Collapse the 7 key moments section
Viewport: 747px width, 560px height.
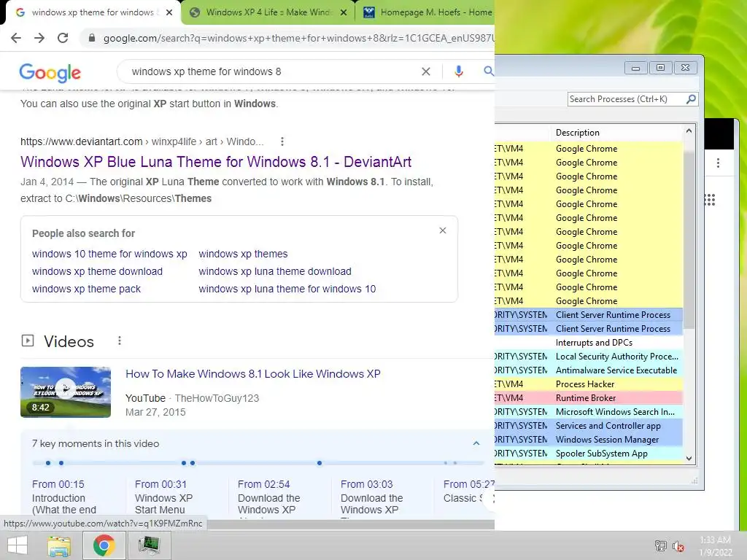(476, 443)
